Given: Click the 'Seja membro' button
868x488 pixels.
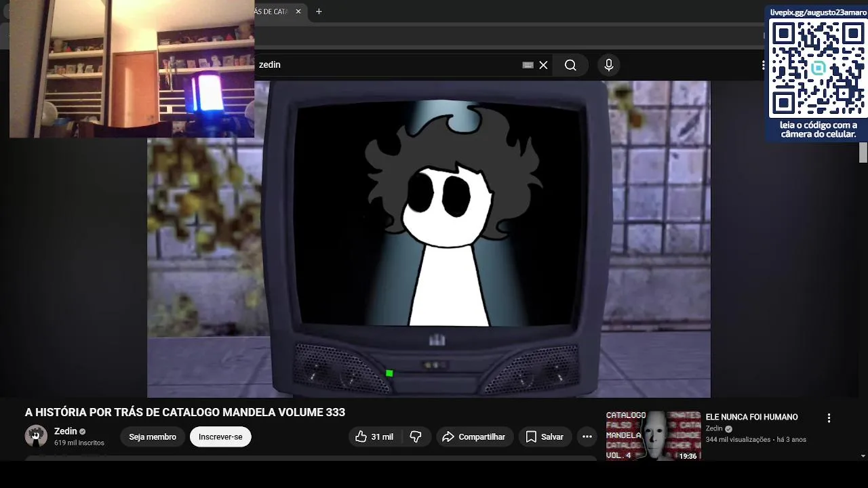Looking at the screenshot, I should pos(153,437).
